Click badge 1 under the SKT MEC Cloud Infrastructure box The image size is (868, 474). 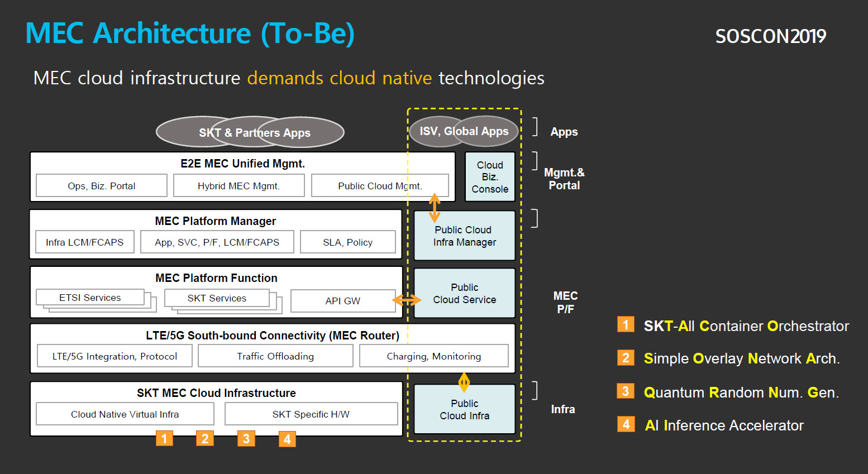tap(164, 438)
